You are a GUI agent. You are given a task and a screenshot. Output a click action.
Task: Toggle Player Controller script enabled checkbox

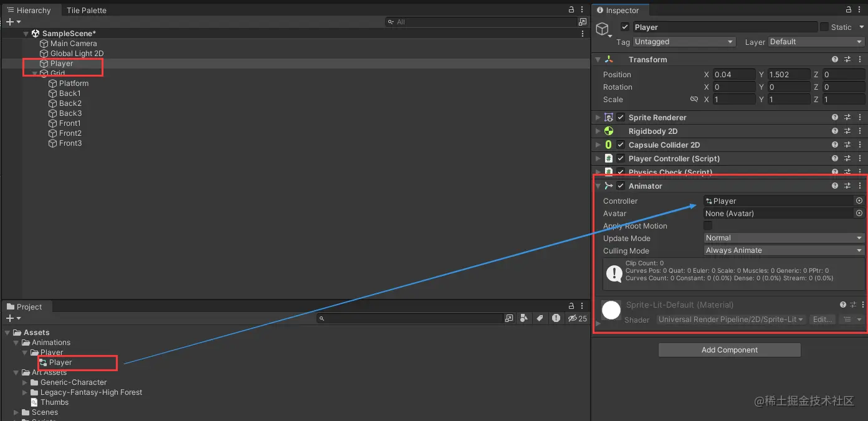[x=621, y=159]
